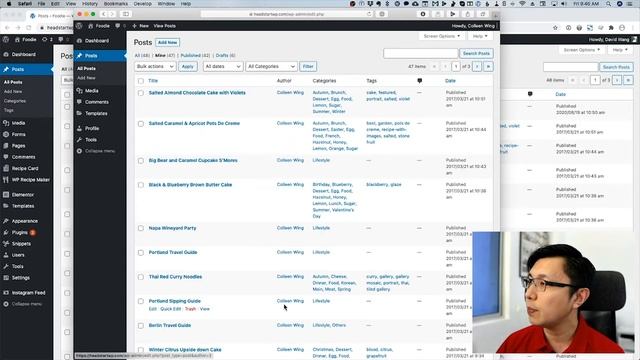The image size is (640, 360).
Task: Open WP Recipe Maker in back window sidebar
Action: pos(31,180)
